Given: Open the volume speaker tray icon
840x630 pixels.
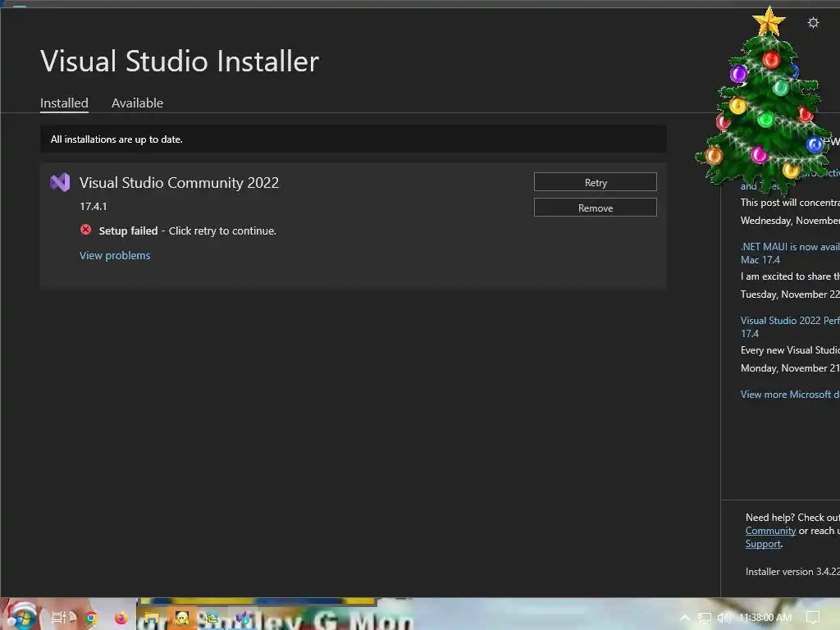Looking at the screenshot, I should click(x=724, y=618).
